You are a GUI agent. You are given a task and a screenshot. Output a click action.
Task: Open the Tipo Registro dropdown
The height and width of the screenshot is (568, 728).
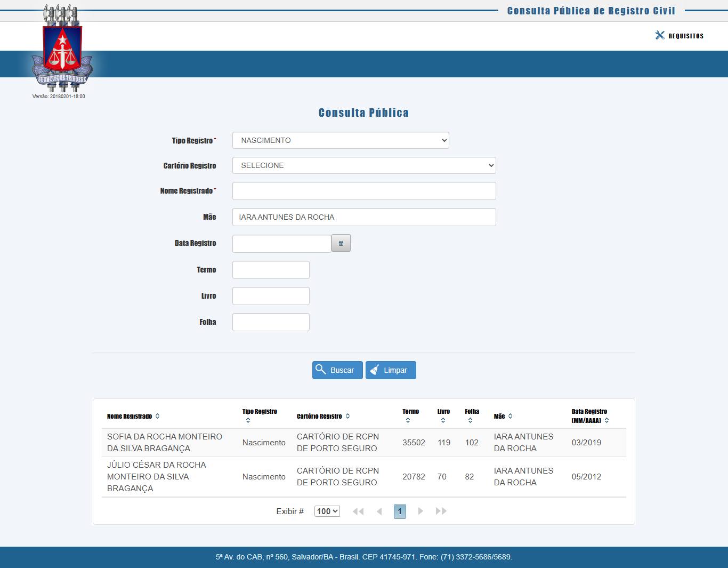pyautogui.click(x=341, y=140)
